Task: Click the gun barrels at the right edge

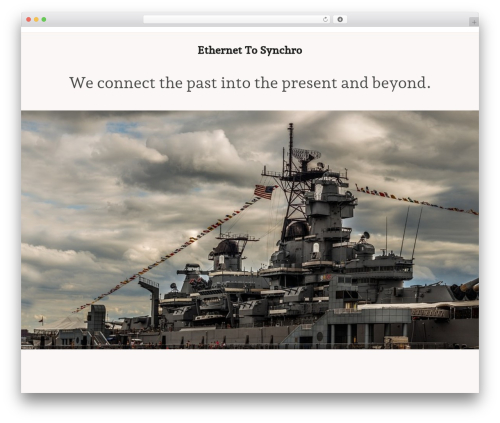Action: point(469,287)
